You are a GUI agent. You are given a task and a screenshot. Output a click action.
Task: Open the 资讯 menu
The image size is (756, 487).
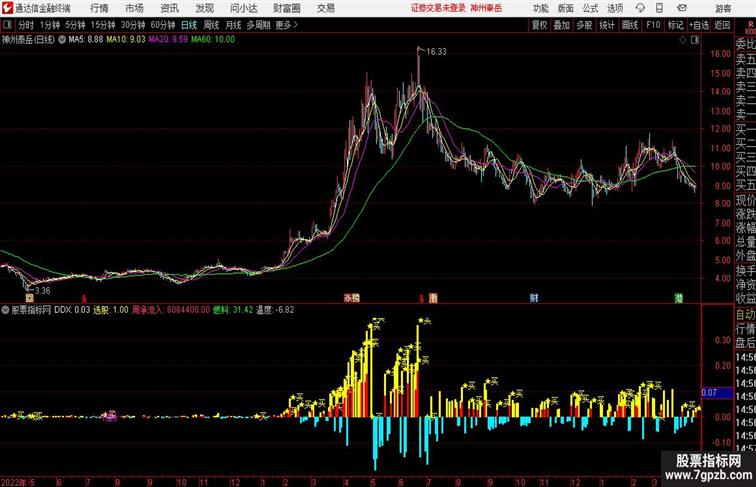(x=169, y=8)
